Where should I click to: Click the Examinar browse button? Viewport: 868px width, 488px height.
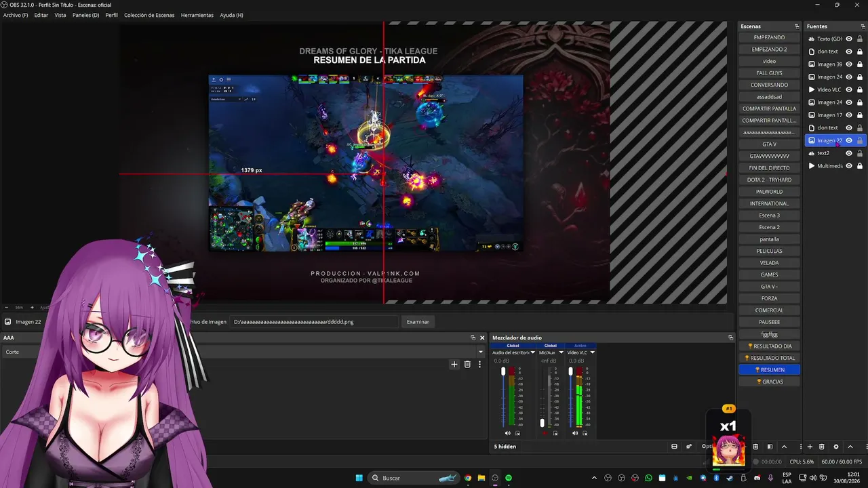(x=418, y=322)
